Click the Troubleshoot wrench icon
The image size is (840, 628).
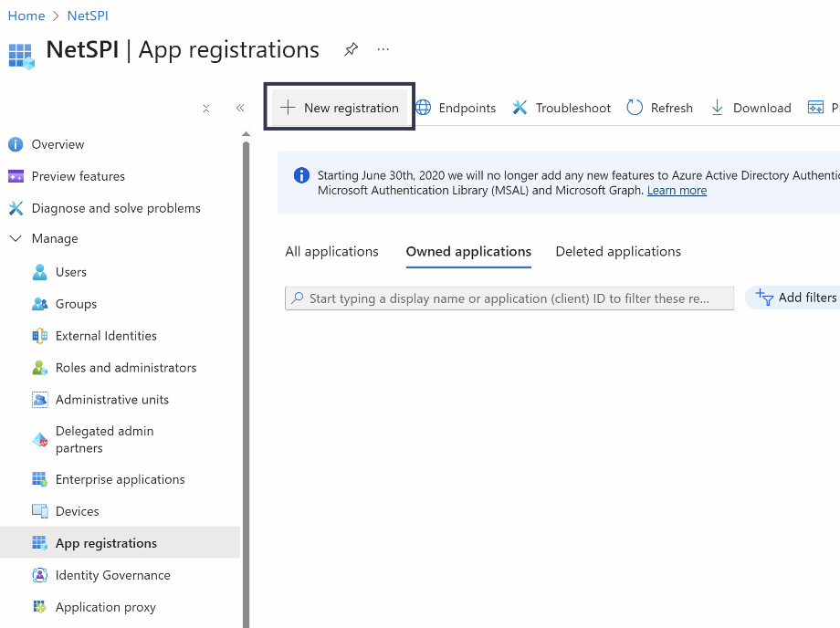pos(520,108)
